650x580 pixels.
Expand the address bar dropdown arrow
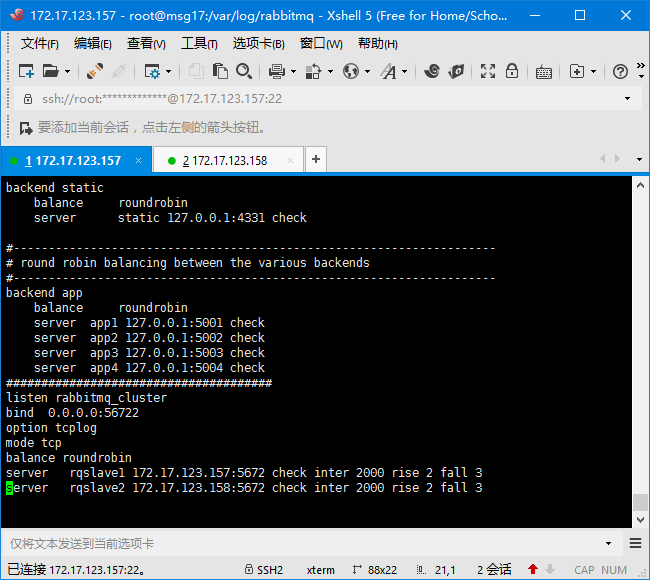[627, 99]
